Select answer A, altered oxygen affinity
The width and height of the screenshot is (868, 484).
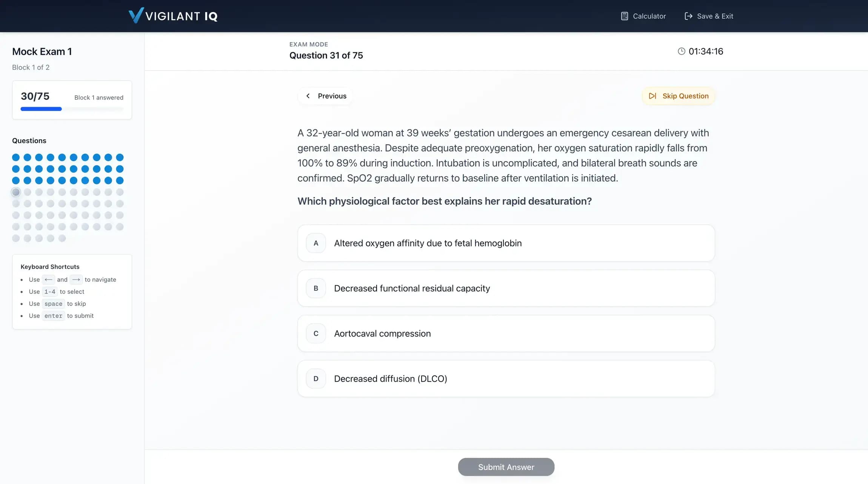coord(506,243)
